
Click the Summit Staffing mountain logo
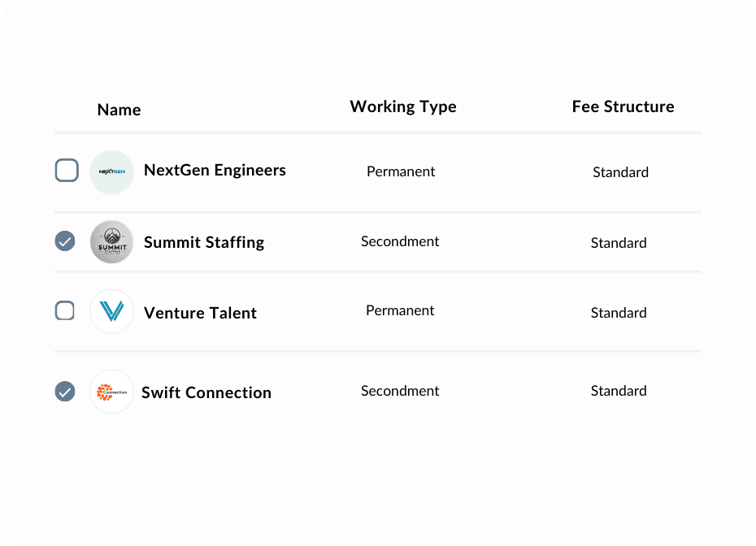coord(111,242)
